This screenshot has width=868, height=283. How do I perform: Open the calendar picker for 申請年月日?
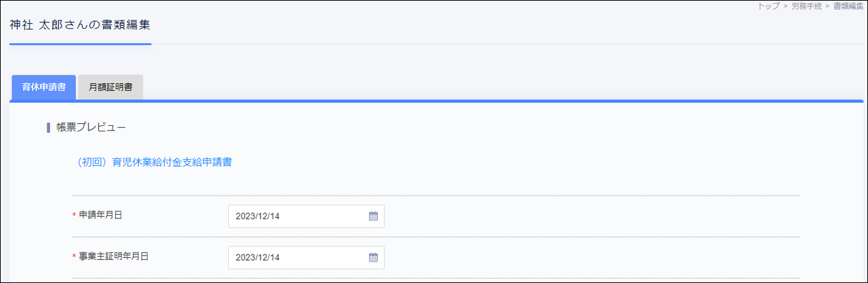[x=373, y=217]
